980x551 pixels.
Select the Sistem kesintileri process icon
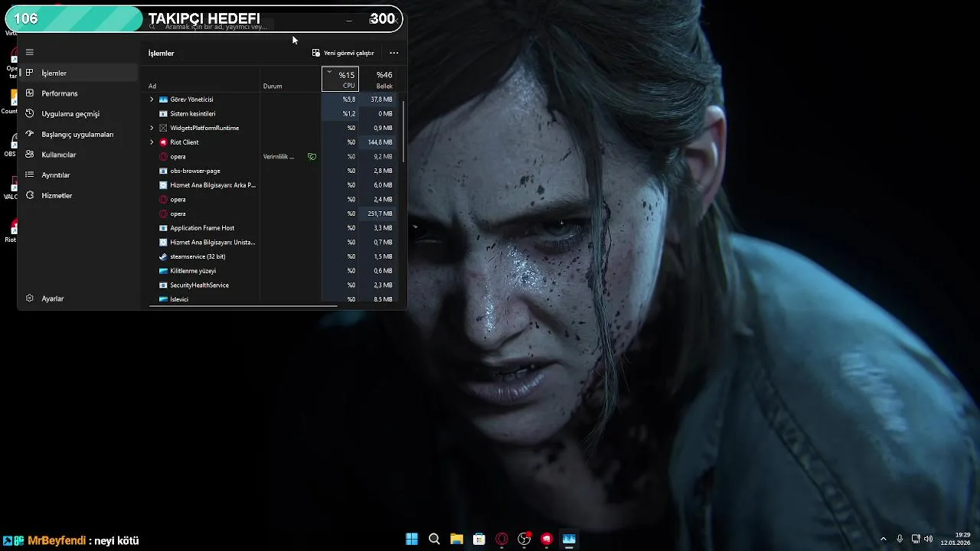point(163,113)
